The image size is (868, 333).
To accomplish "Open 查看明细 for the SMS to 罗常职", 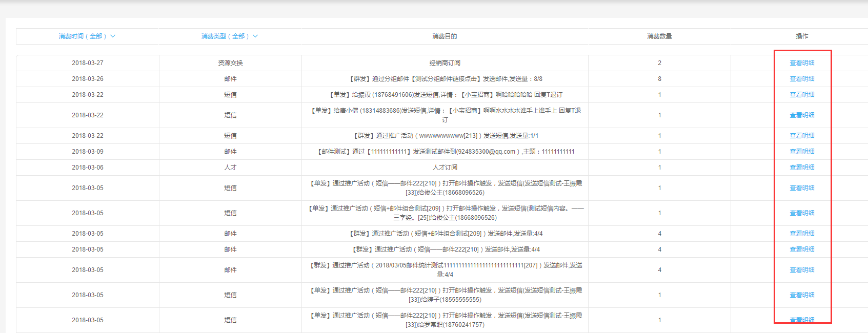I will (802, 320).
